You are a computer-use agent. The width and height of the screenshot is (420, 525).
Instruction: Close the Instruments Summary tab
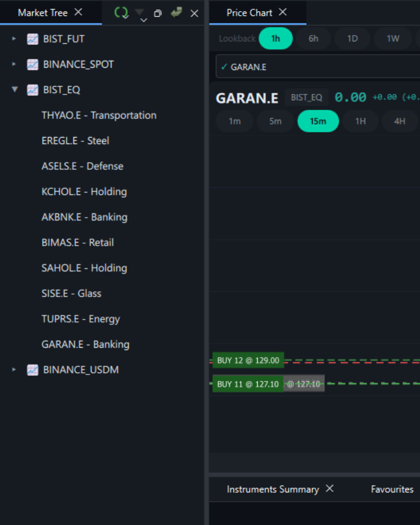[330, 488]
